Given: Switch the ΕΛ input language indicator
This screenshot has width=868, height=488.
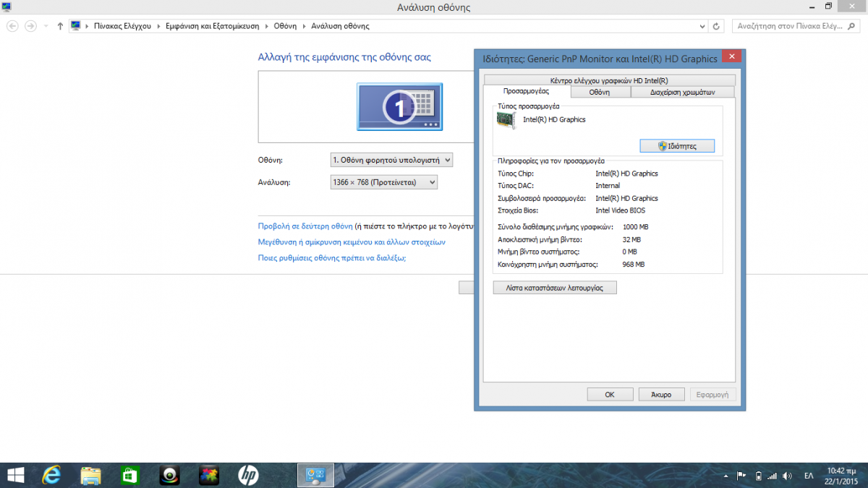Looking at the screenshot, I should pos(809,476).
